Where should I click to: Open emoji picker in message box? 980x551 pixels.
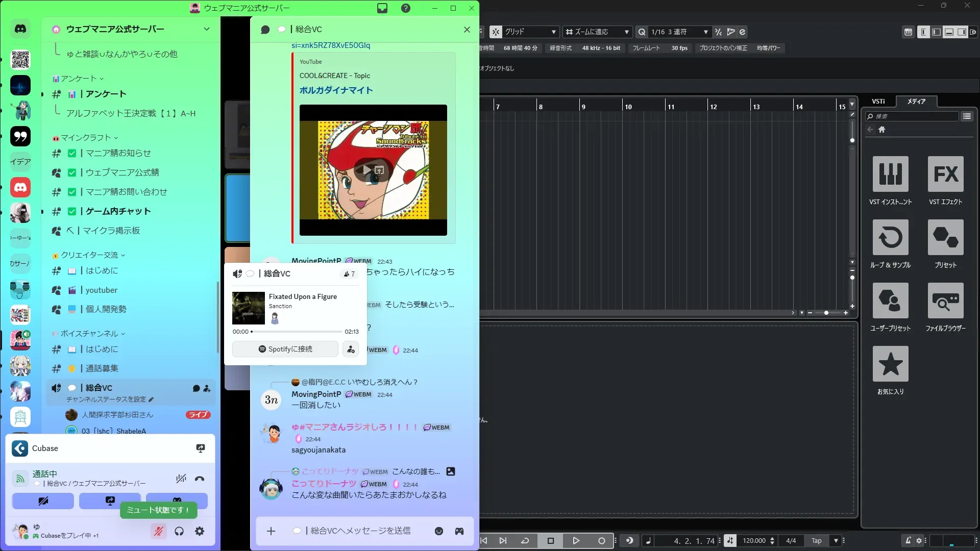(439, 531)
